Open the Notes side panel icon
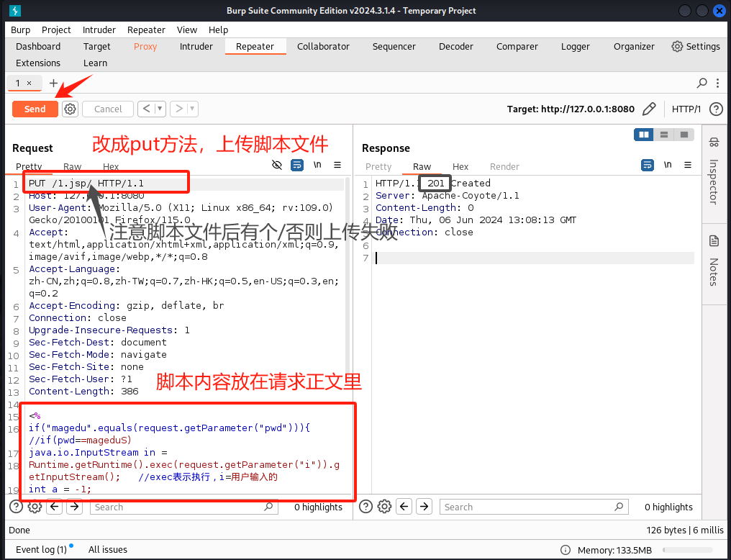The height and width of the screenshot is (560, 731). click(714, 241)
